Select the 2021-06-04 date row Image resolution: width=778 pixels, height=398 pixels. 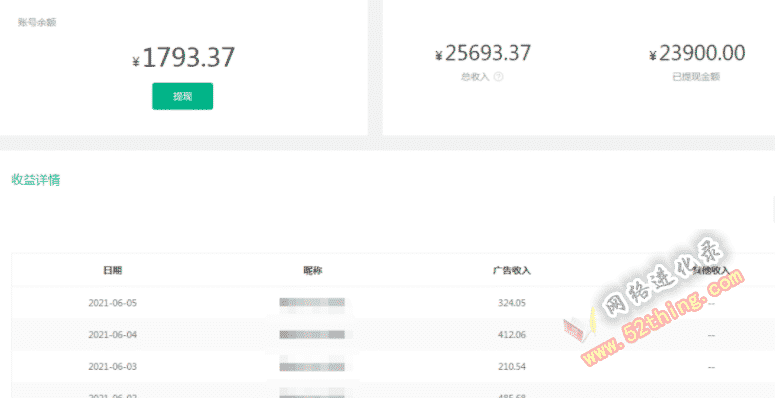pyautogui.click(x=393, y=334)
